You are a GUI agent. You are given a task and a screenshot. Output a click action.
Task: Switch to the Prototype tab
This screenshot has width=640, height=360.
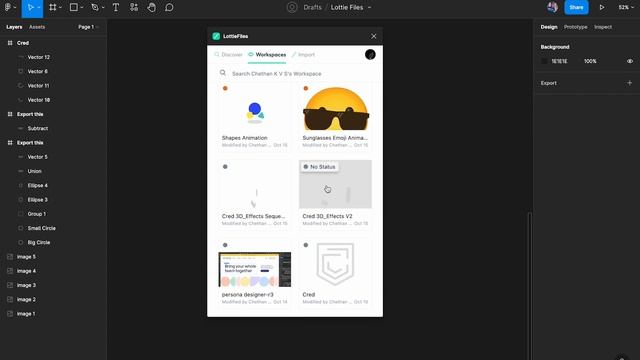click(x=576, y=27)
